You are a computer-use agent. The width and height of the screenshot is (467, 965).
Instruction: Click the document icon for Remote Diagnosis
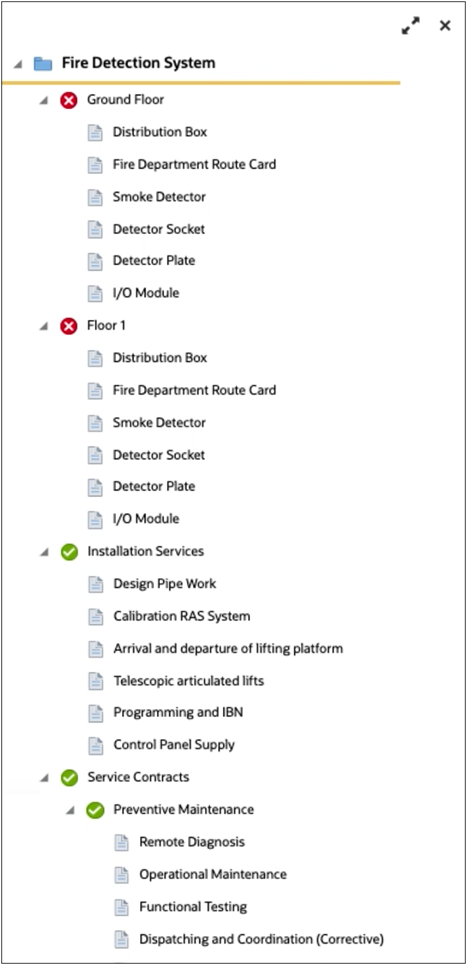click(121, 843)
